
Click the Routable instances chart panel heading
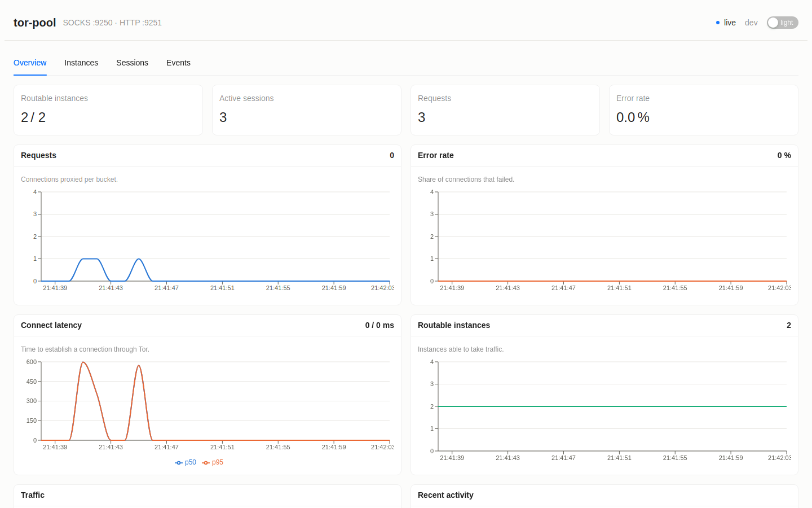(x=454, y=325)
